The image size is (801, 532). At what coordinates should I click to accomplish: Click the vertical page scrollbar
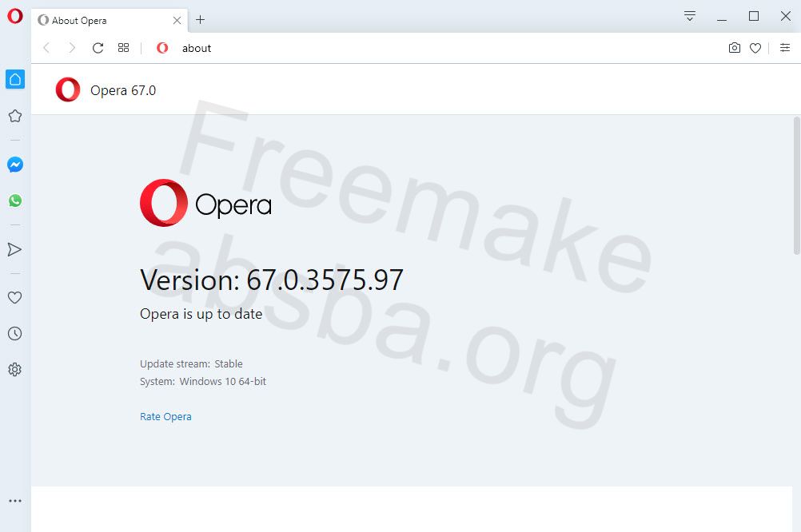tap(796, 185)
